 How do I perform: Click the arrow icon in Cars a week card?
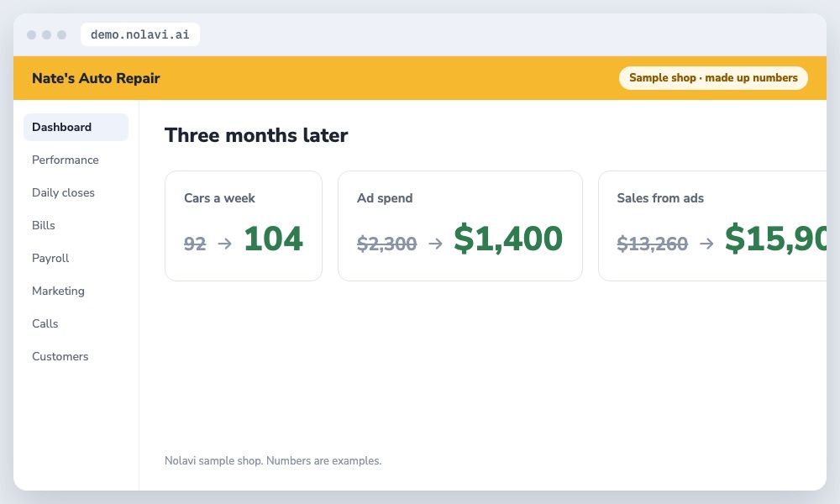pyautogui.click(x=225, y=244)
